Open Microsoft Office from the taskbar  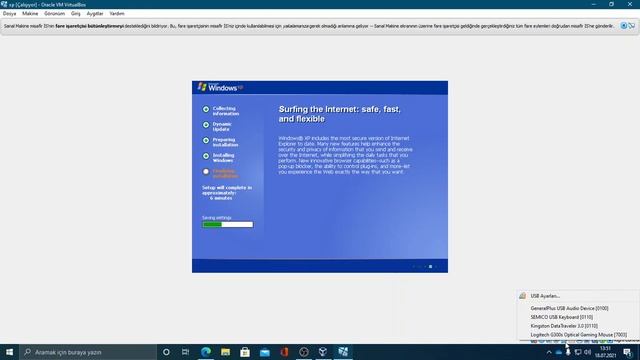point(284,352)
